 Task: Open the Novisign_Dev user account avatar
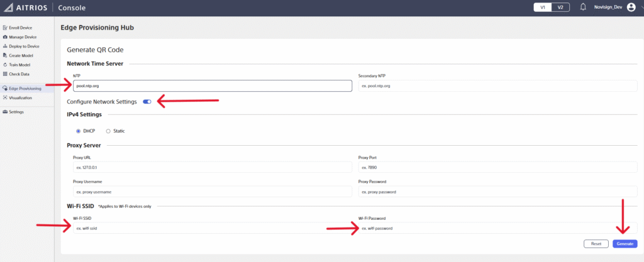631,8
